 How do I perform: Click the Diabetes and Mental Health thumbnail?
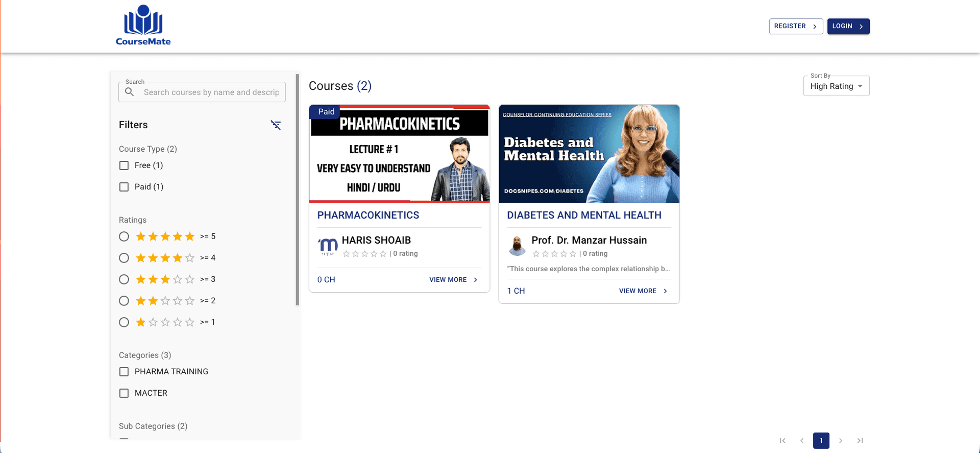589,154
